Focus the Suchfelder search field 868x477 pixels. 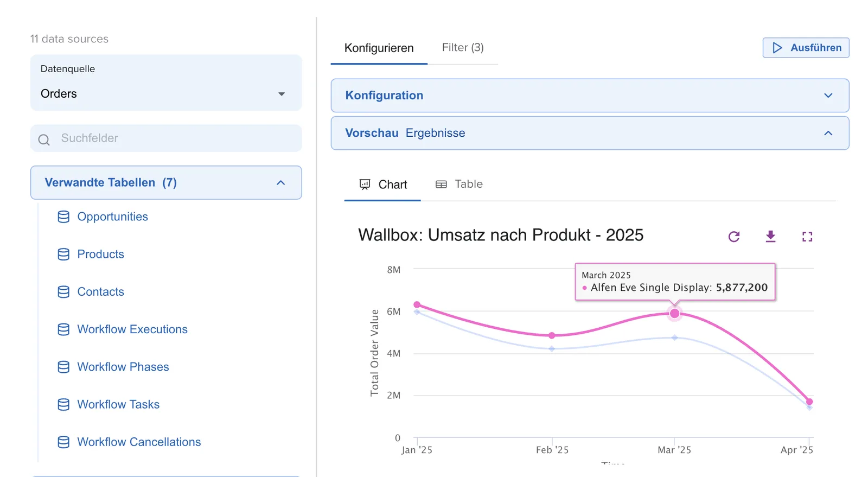[x=166, y=138]
